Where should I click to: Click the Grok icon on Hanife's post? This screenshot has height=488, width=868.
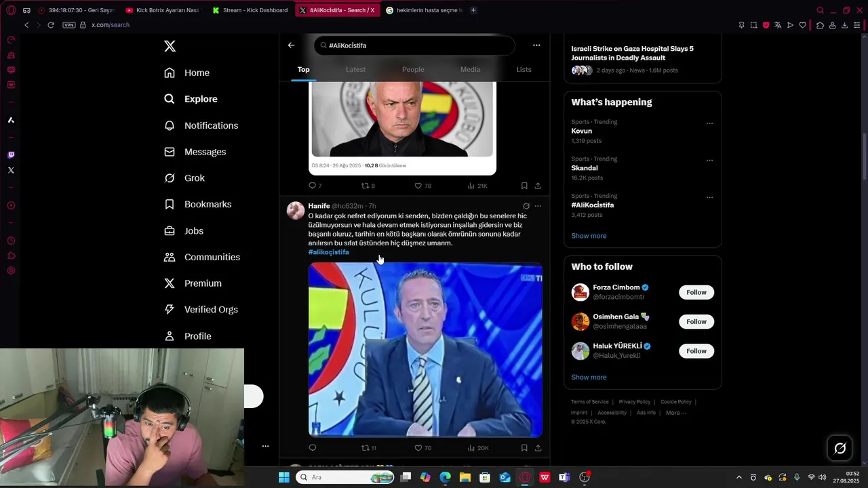point(526,206)
